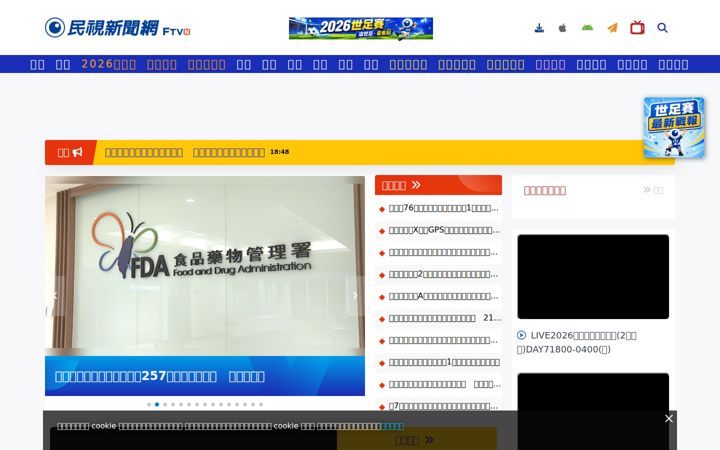Open the LIVE2026 DAY7 1800-0400 stream link
Screen dimensions: 720x450
pyautogui.click(x=577, y=343)
